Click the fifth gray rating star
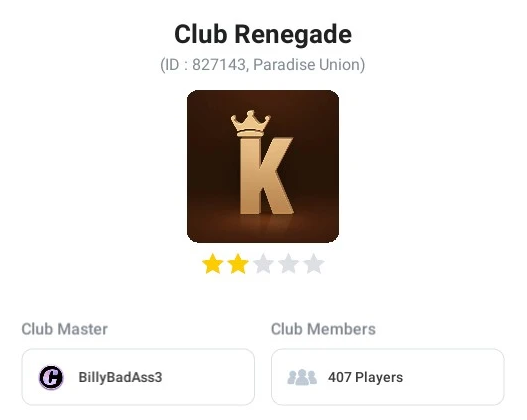 point(314,264)
